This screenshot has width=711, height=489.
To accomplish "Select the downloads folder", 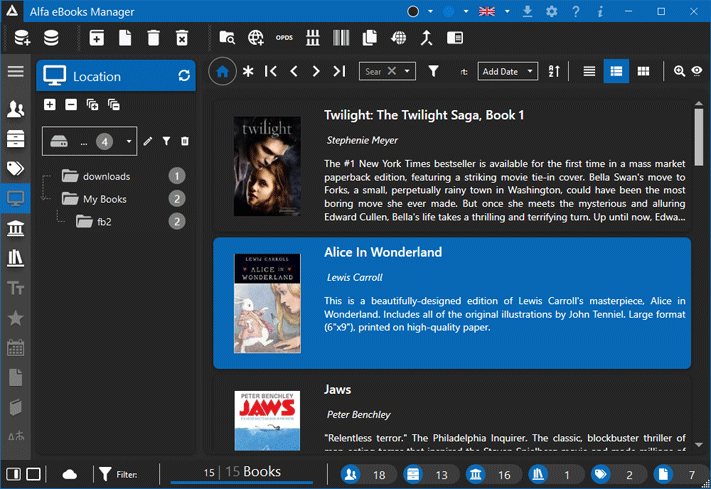I will tap(106, 176).
